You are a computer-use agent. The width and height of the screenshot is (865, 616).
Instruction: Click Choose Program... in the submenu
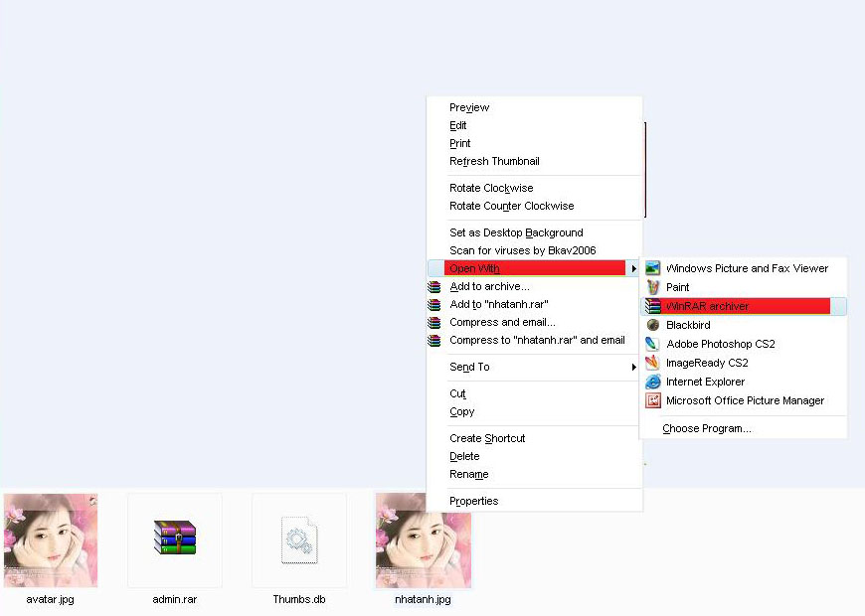(744, 428)
